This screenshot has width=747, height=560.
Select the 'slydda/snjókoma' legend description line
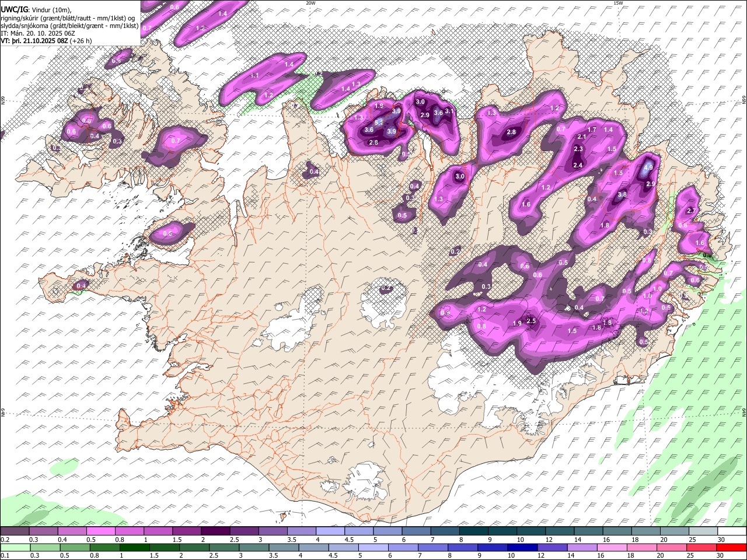[69, 26]
